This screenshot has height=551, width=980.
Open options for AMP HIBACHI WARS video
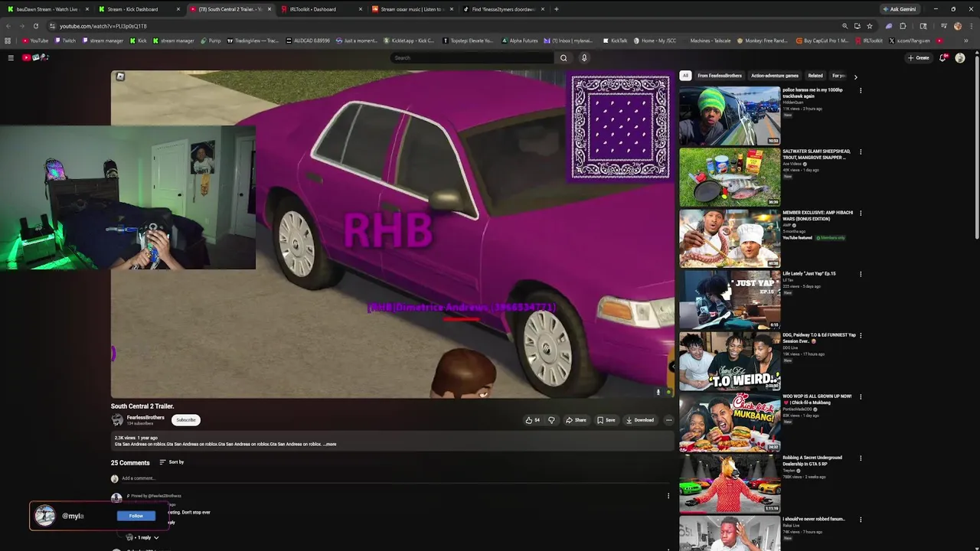[861, 213]
